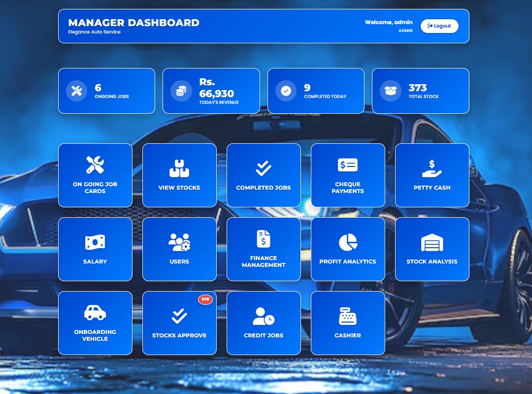Click the Users group-gear icon
Image resolution: width=532 pixels, height=394 pixels.
[x=179, y=242]
